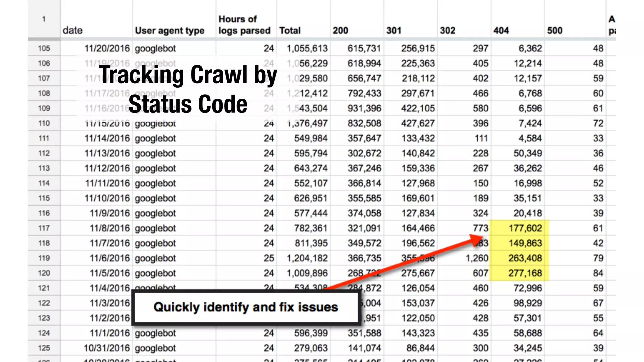Select the 'date' column header cell
Screen dimensions: 644x362
(96, 19)
